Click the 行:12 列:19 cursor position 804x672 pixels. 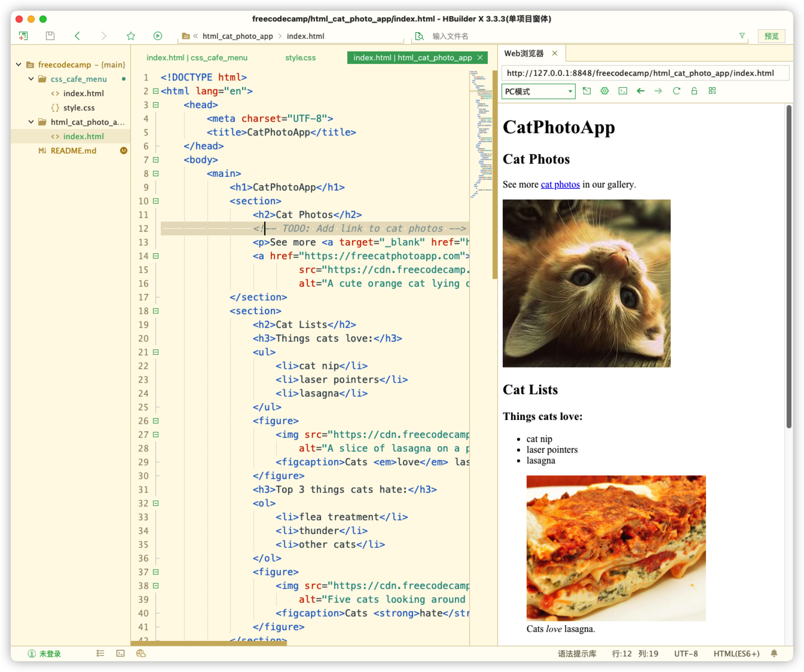coord(635,654)
